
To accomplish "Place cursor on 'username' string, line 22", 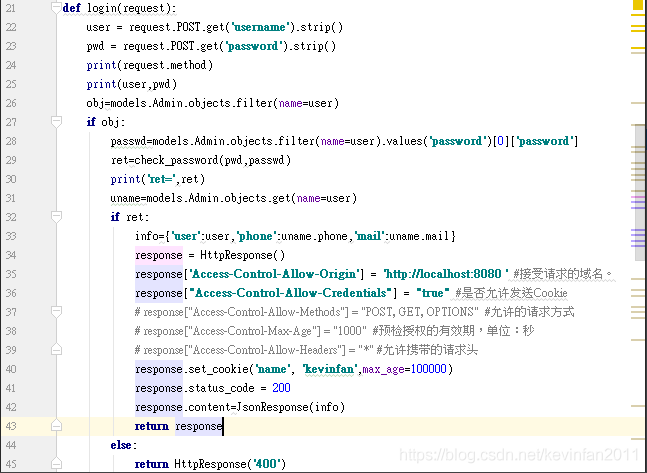I will (x=260, y=27).
